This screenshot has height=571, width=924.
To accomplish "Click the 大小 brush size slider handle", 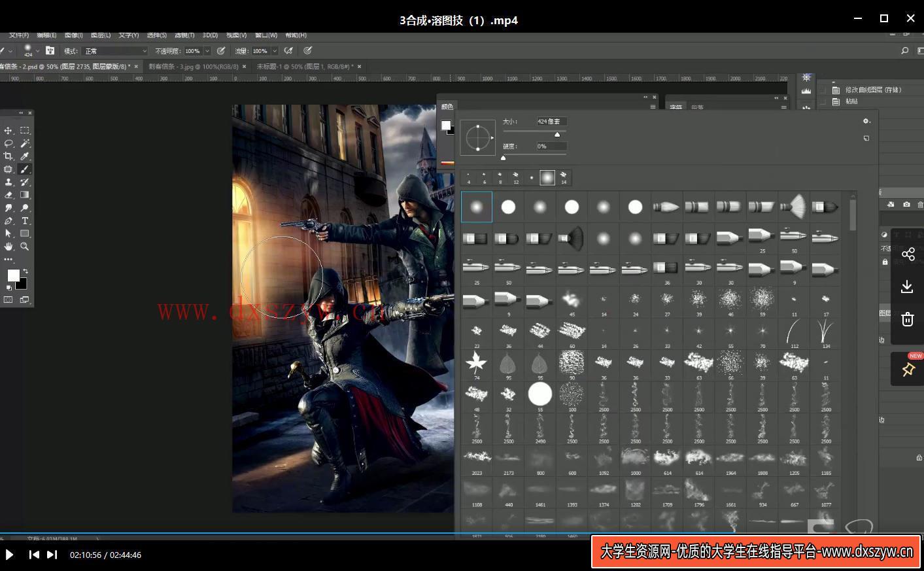I will tap(557, 134).
